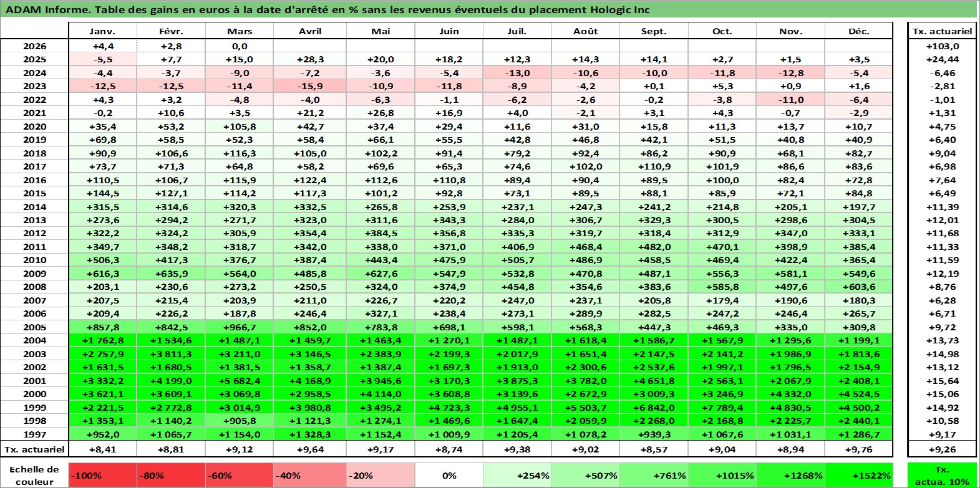Click the cell showing +4,4
This screenshot has height=488, width=980.
point(102,46)
